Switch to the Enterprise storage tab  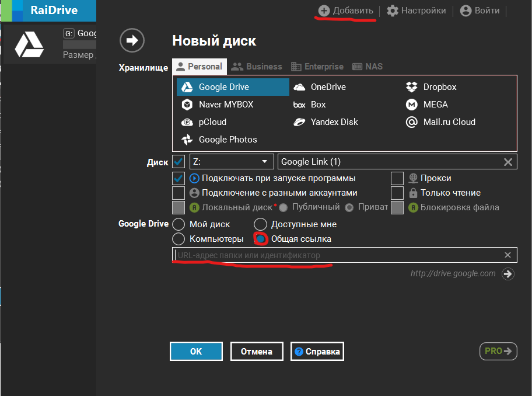(317, 67)
